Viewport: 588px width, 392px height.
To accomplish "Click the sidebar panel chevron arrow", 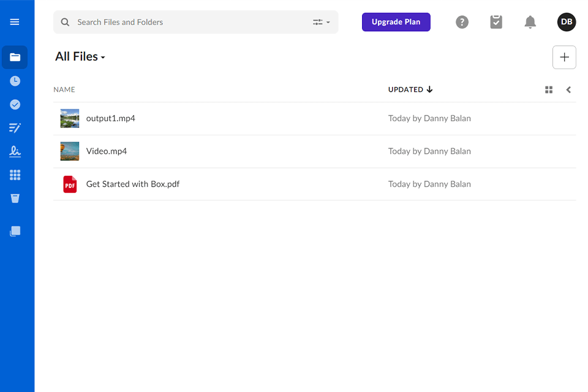I will coord(568,89).
